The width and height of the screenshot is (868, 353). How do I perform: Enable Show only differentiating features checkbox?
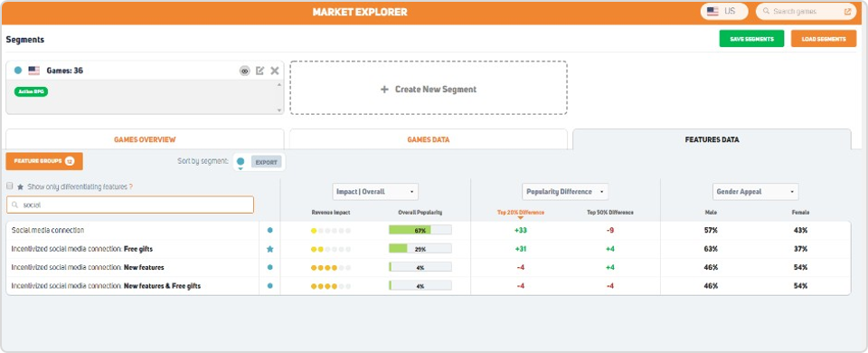tap(9, 186)
